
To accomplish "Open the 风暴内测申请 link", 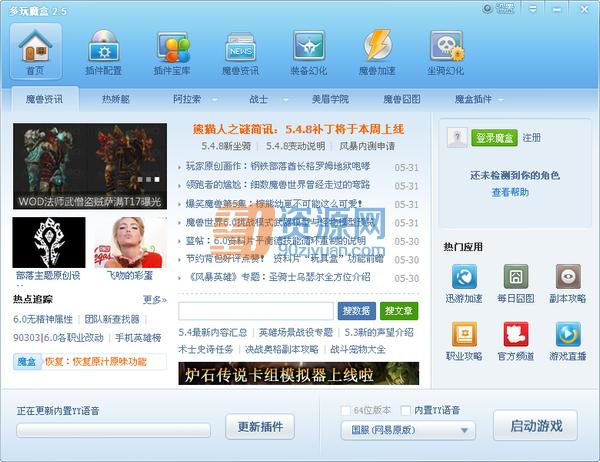I will (367, 146).
